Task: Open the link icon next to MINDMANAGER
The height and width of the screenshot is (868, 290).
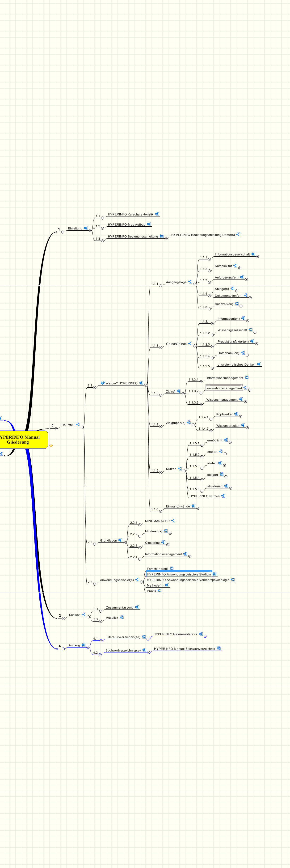Action: (x=173, y=521)
